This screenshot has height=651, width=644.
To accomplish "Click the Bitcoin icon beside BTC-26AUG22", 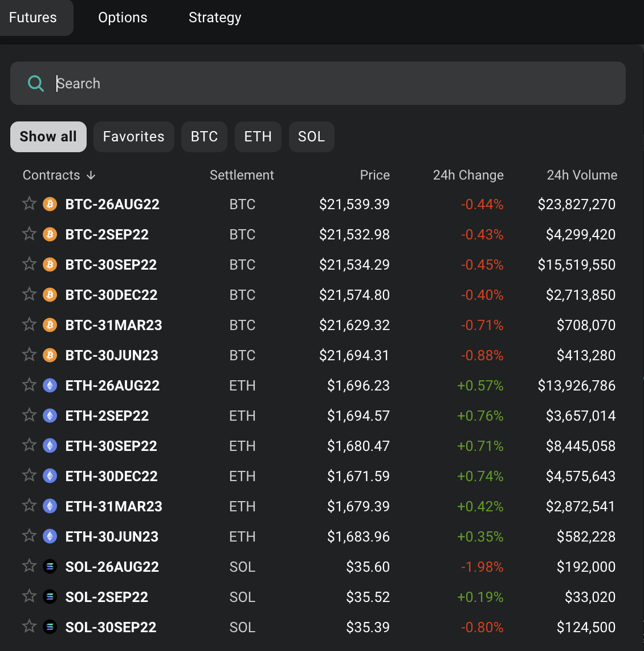I will (x=50, y=204).
